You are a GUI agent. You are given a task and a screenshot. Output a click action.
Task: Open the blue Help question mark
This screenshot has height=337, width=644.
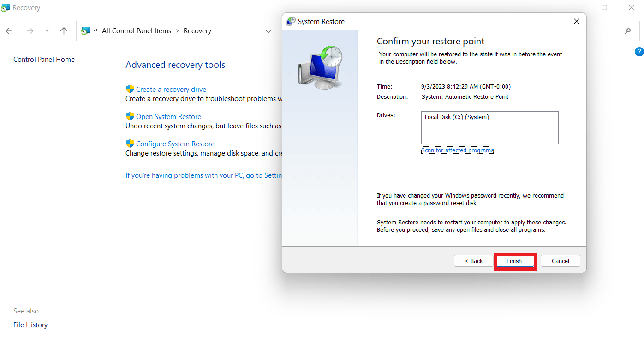[639, 52]
